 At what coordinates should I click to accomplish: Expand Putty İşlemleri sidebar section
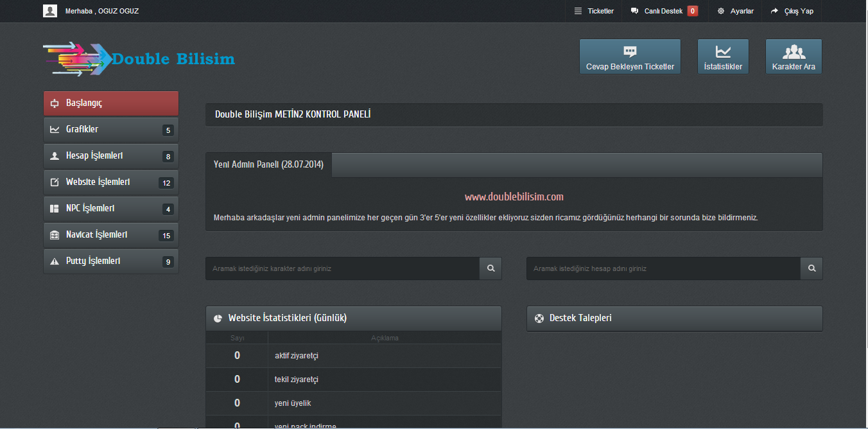[x=111, y=261]
